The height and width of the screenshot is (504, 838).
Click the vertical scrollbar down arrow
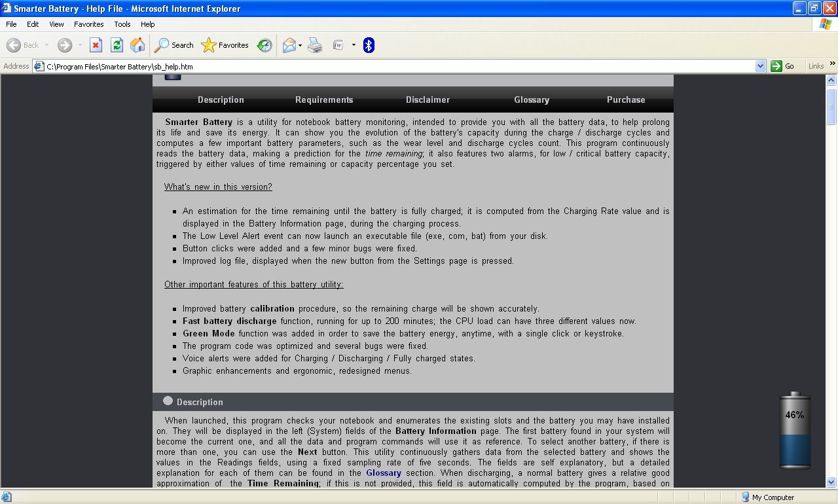click(x=831, y=482)
